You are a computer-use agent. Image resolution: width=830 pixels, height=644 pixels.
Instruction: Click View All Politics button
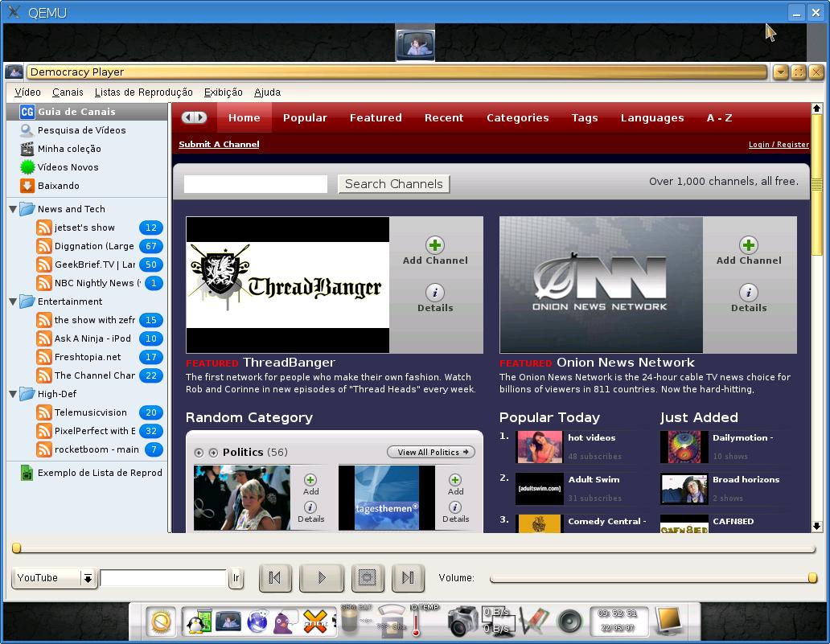click(x=431, y=453)
